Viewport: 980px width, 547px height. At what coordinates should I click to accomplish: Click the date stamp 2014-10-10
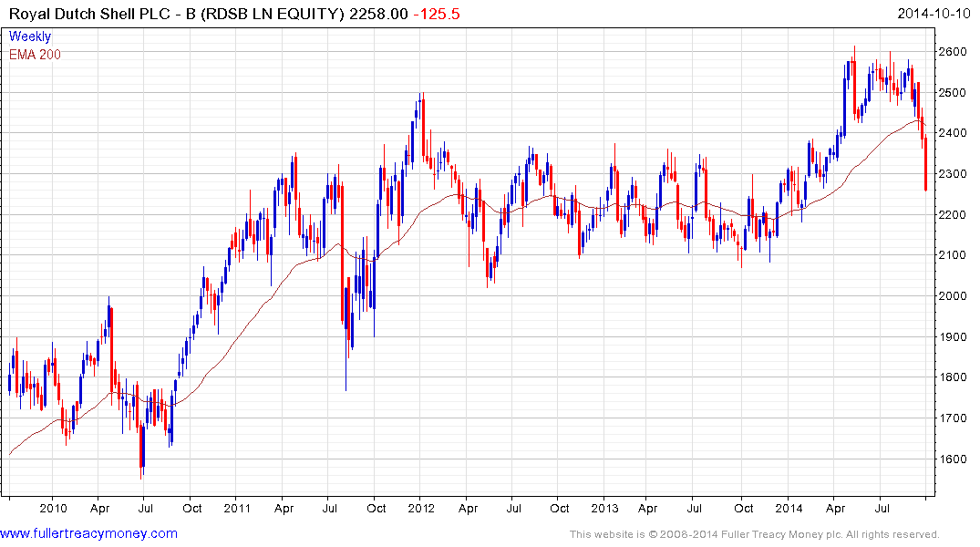(x=934, y=13)
